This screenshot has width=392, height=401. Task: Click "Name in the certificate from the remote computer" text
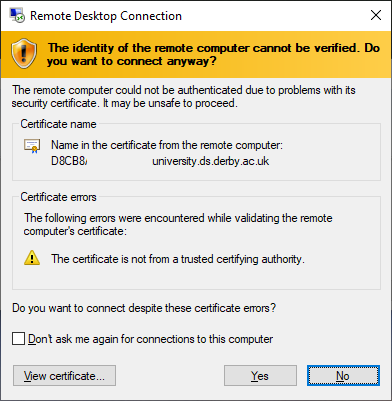coord(167,145)
